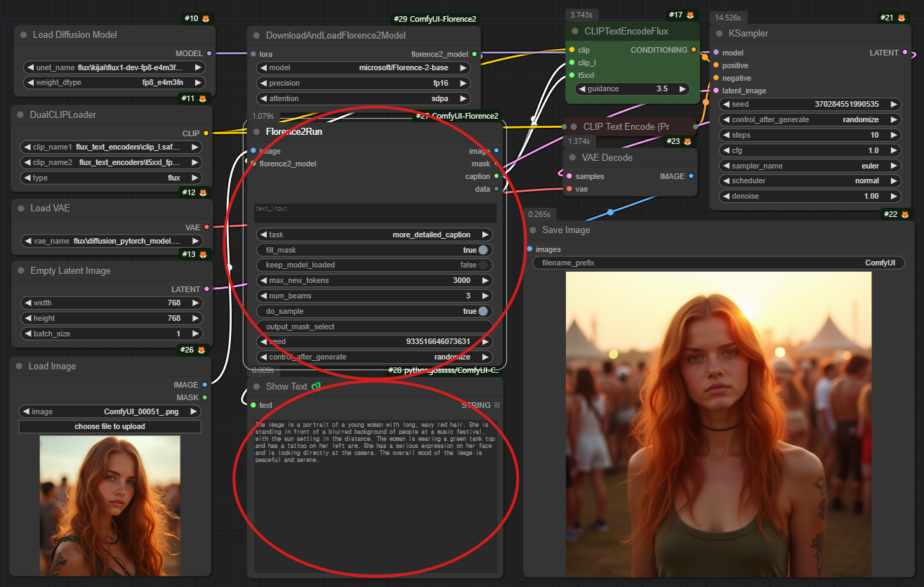
Task: Collapse the Load Image node via its title dot
Action: 20,366
